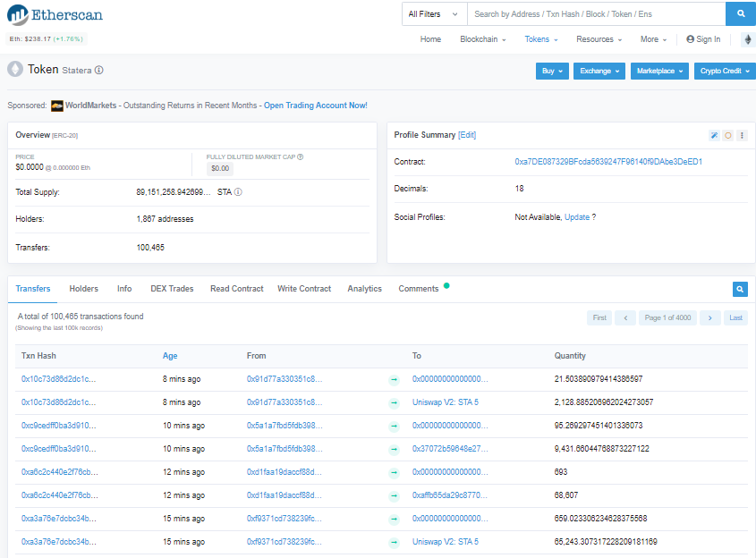Open first Uniswap V2: STA 5 address link
This screenshot has width=756, height=558.
445,402
